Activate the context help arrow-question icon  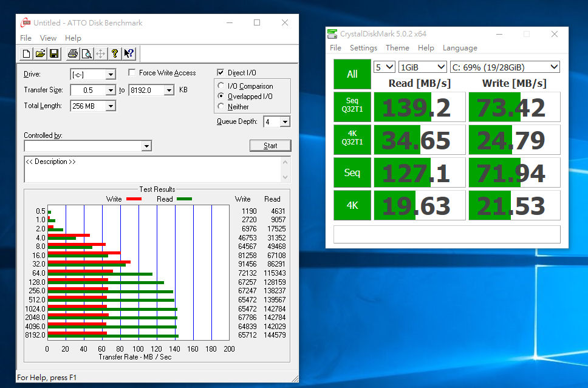click(x=129, y=54)
